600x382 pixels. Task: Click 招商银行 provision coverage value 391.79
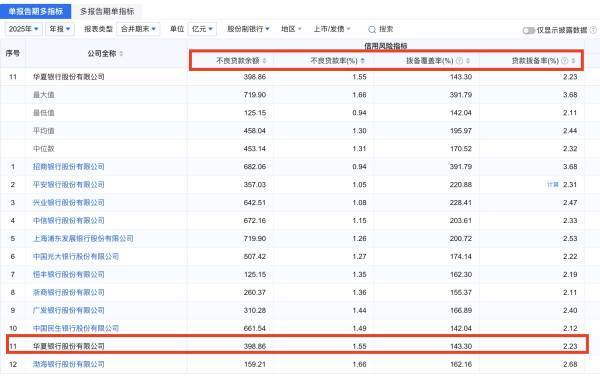tap(461, 167)
